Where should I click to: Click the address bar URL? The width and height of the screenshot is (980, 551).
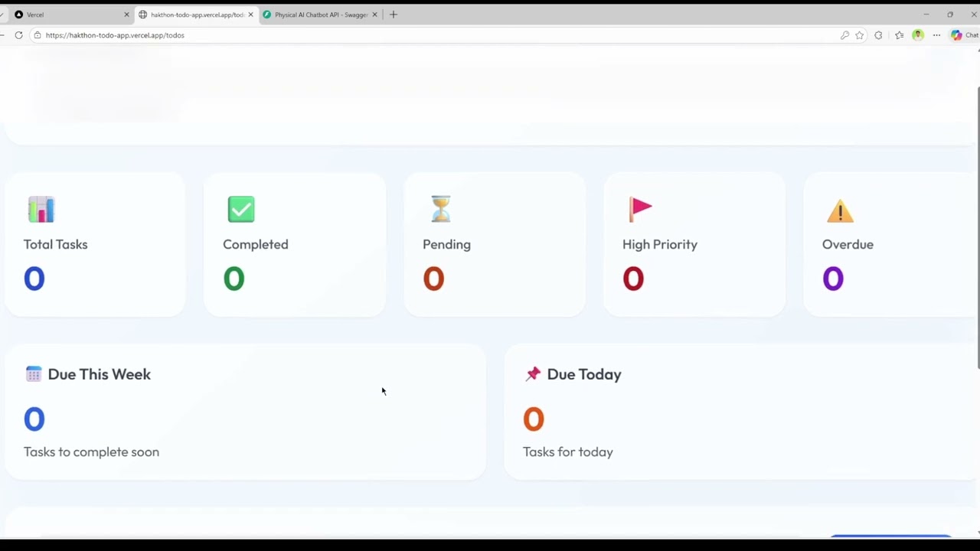point(115,35)
